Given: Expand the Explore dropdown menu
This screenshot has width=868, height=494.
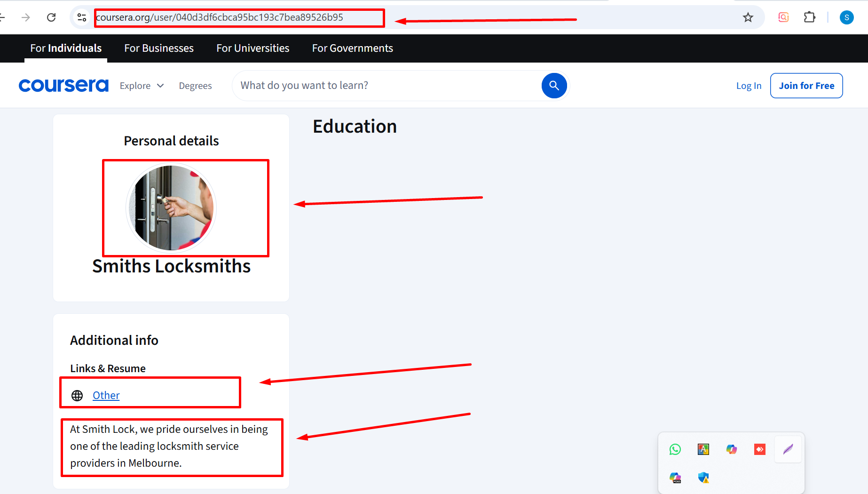Looking at the screenshot, I should click(142, 86).
